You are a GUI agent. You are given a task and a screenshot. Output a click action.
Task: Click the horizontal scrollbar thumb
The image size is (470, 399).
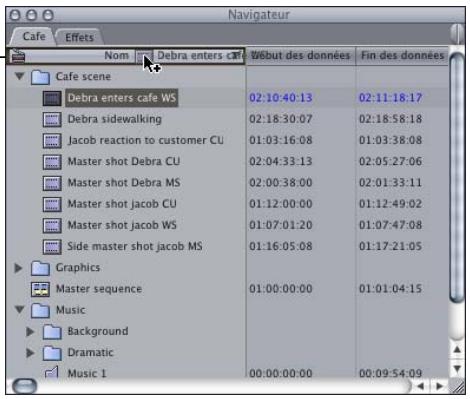pos(24,386)
